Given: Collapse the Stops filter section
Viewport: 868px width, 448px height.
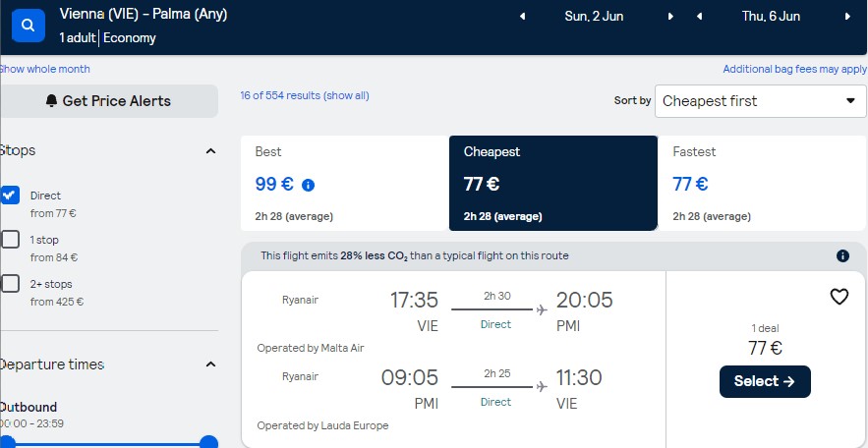Looking at the screenshot, I should [210, 151].
